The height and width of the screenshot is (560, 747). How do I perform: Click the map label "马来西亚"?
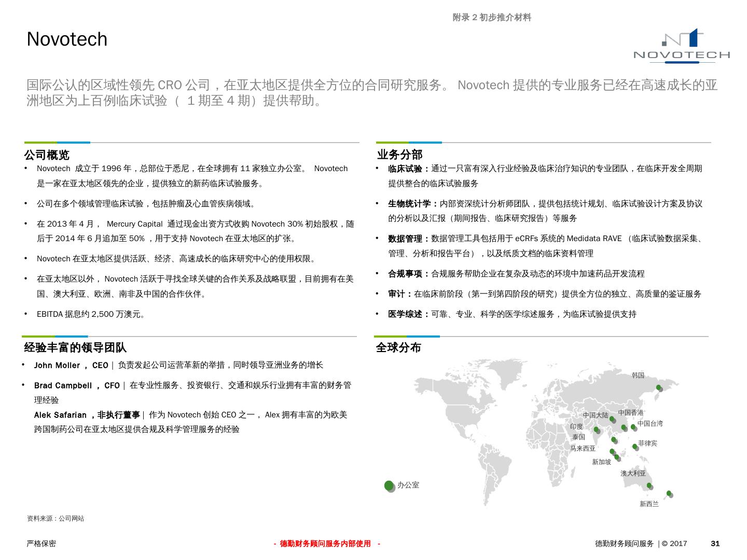click(x=583, y=449)
